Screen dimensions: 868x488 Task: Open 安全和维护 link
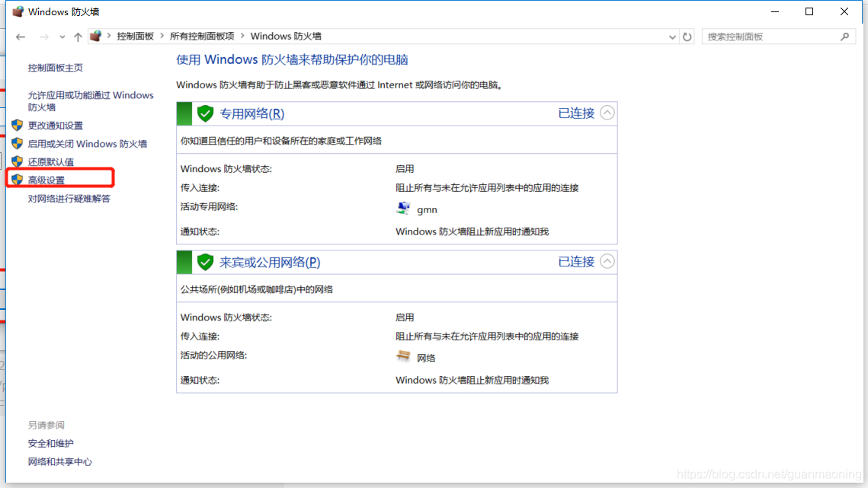pyautogui.click(x=51, y=443)
